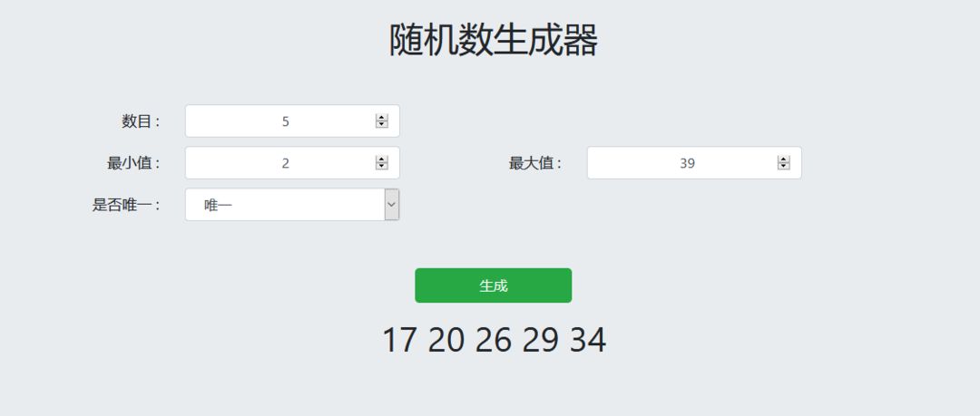This screenshot has width=980, height=416.
Task: Select generated number 17 in results
Action: click(398, 341)
